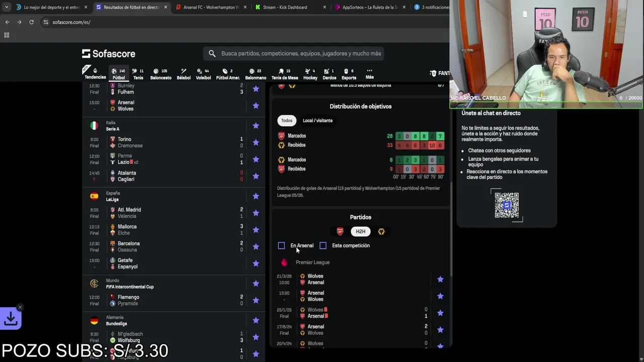The width and height of the screenshot is (644, 362).
Task: Favorite the M'gladbach vs Wolfsburg match star
Action: coord(256,337)
